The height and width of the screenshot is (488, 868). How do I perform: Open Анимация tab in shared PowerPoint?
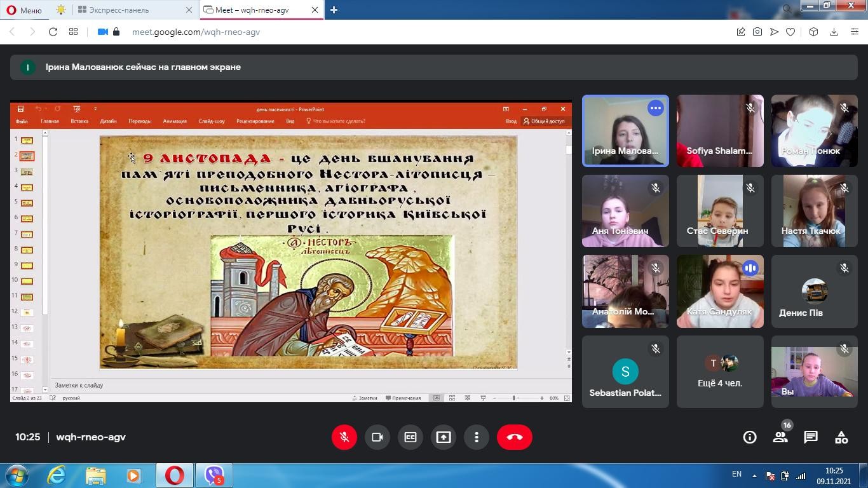(175, 121)
